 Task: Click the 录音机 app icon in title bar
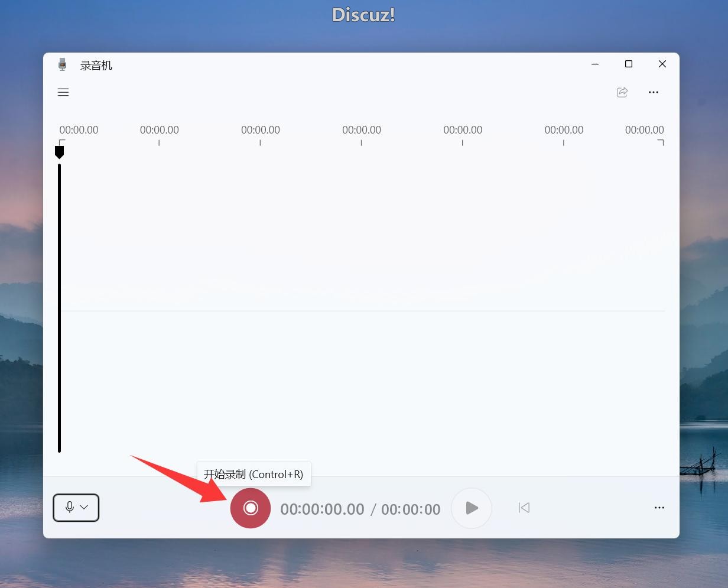(x=63, y=65)
